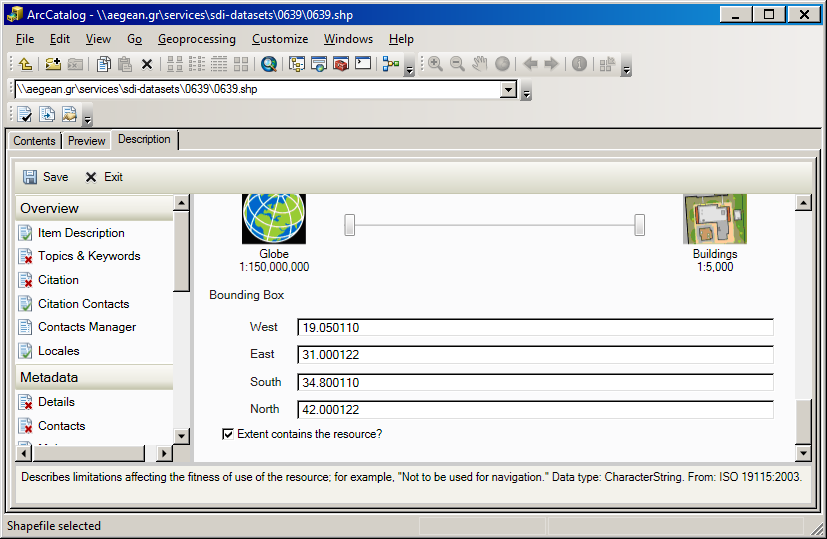Click Go to Next Extent arrow

(551, 64)
